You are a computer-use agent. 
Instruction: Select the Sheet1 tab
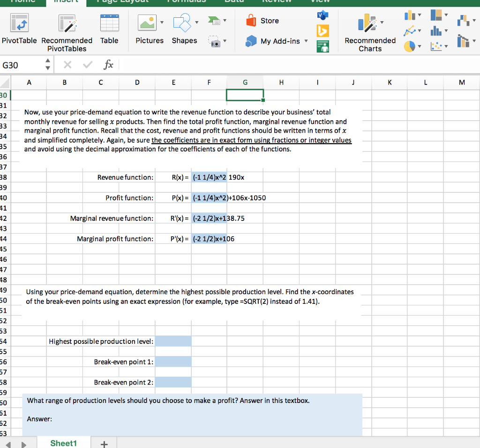pyautogui.click(x=63, y=443)
